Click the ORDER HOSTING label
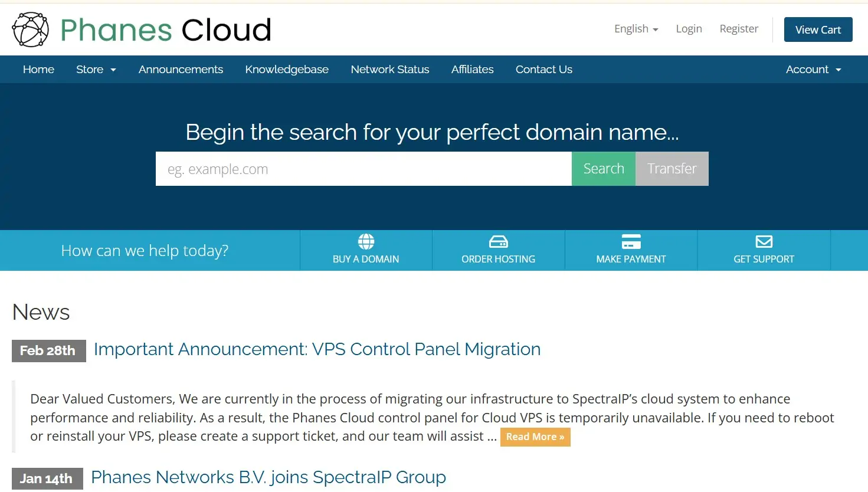This screenshot has width=868, height=492. point(499,259)
